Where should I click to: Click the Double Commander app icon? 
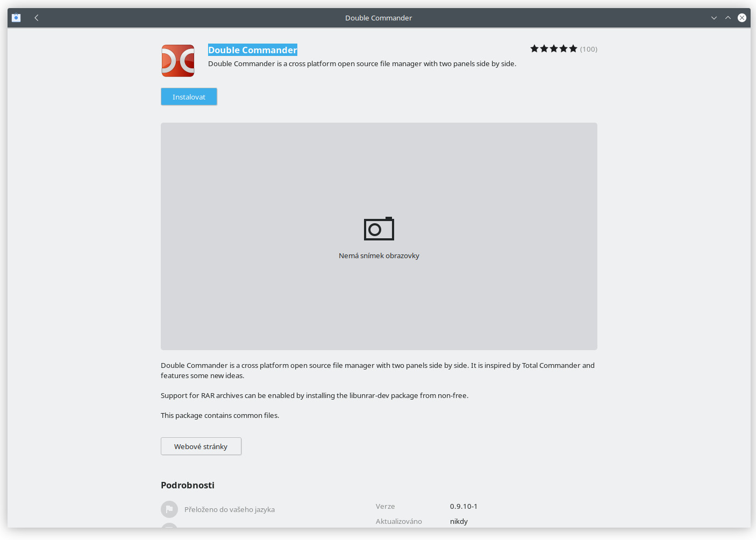coord(178,61)
